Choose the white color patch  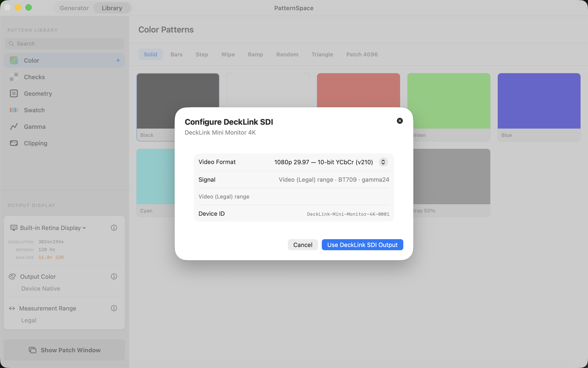[268, 90]
